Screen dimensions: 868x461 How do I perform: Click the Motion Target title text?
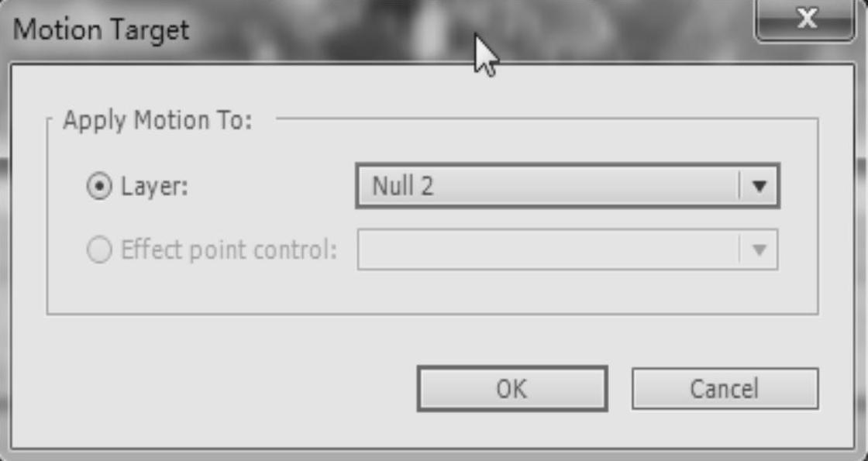102,31
